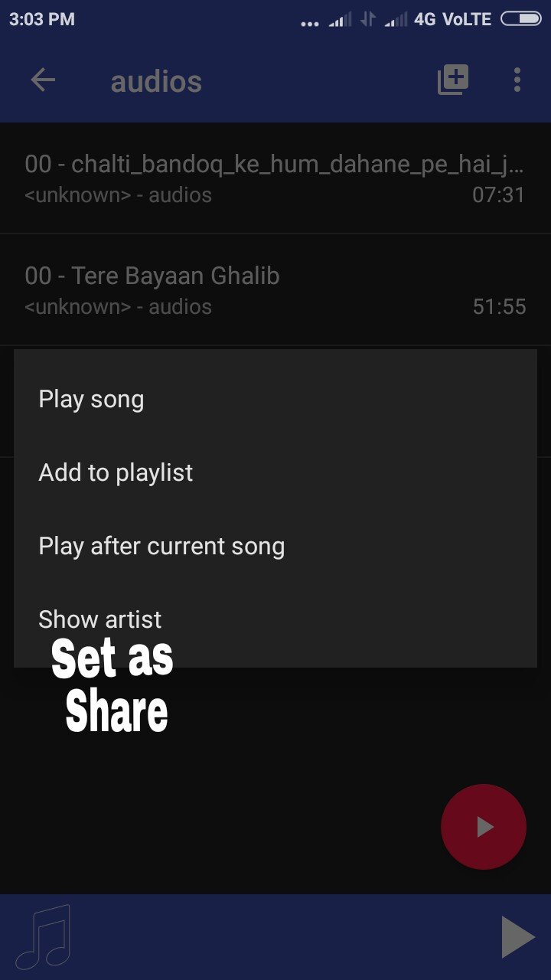This screenshot has height=980, width=551.
Task: Tap the red round play button
Action: [484, 827]
